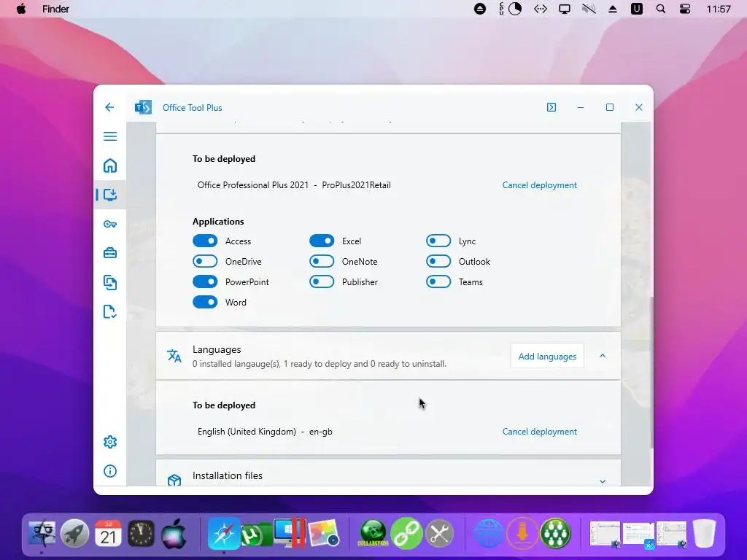Screen dimensions: 747x560
Task: Open the last minimized window thumbnail before Trash
Action: (x=672, y=534)
